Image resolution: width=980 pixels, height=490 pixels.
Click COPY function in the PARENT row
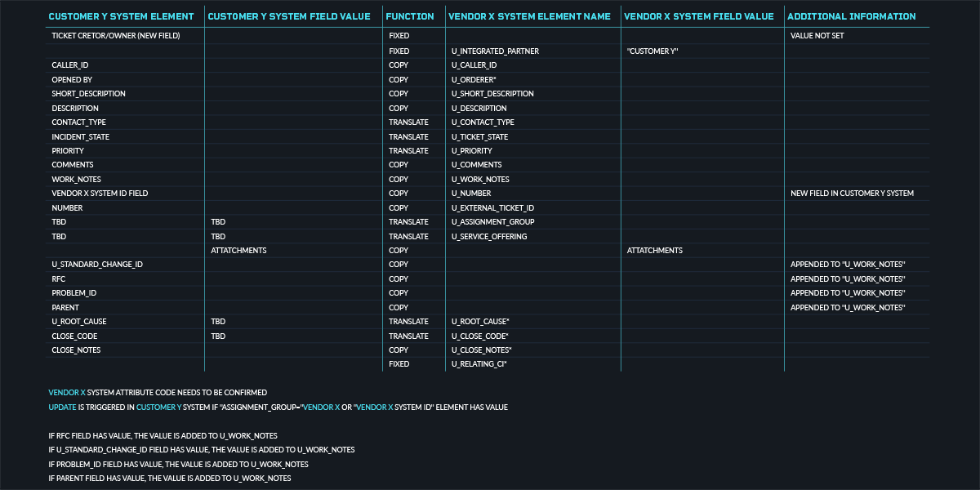click(x=399, y=307)
